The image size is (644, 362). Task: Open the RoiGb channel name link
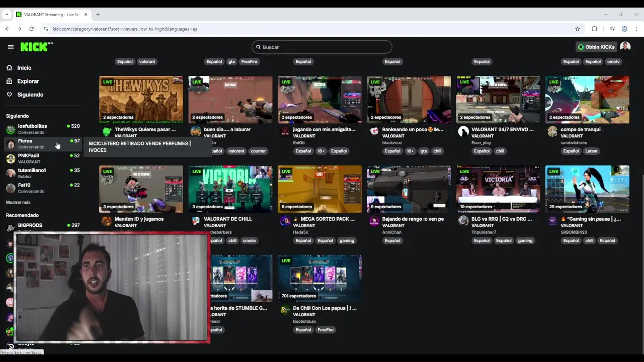[299, 143]
